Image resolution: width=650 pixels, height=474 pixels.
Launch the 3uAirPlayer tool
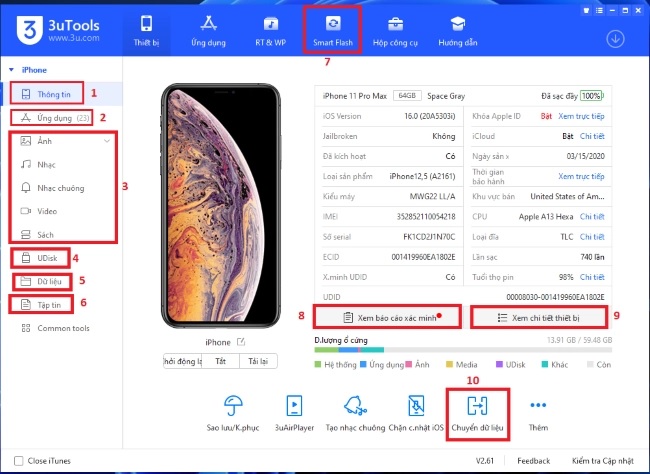pos(294,413)
